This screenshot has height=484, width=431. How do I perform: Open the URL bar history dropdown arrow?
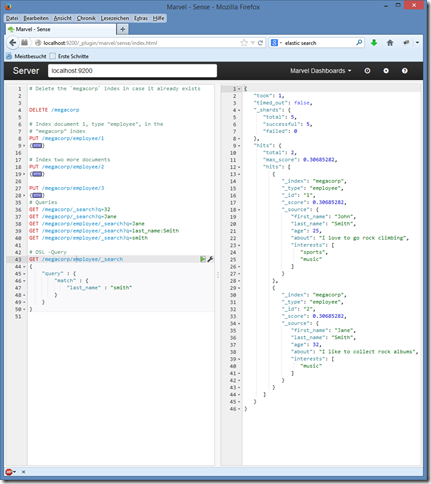click(253, 43)
